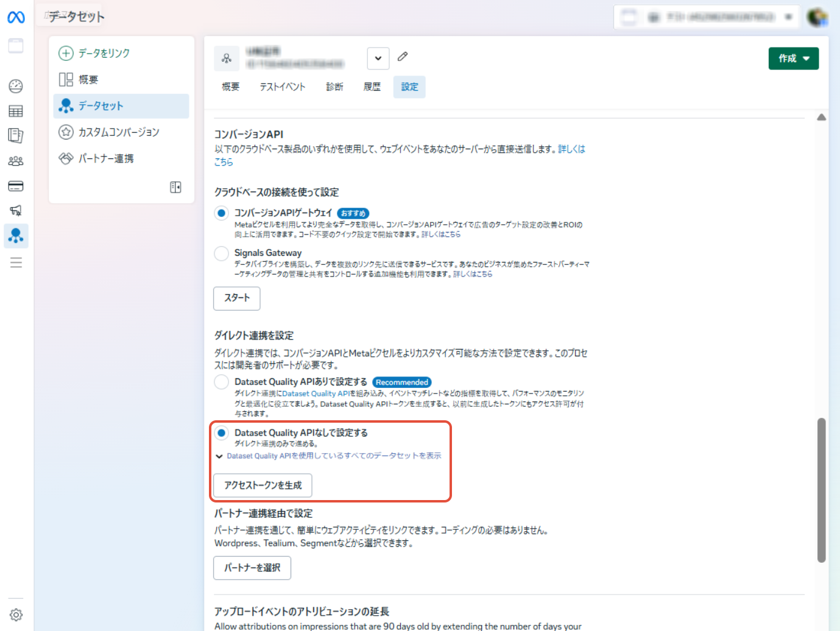Open the billing card icon in left rail
Image resolution: width=840 pixels, height=631 pixels.
click(16, 186)
